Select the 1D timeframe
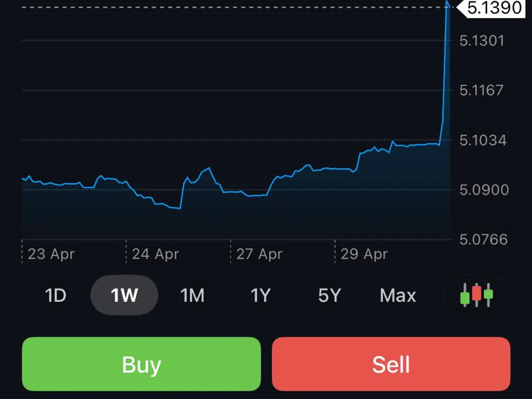532x399 pixels. 55,295
